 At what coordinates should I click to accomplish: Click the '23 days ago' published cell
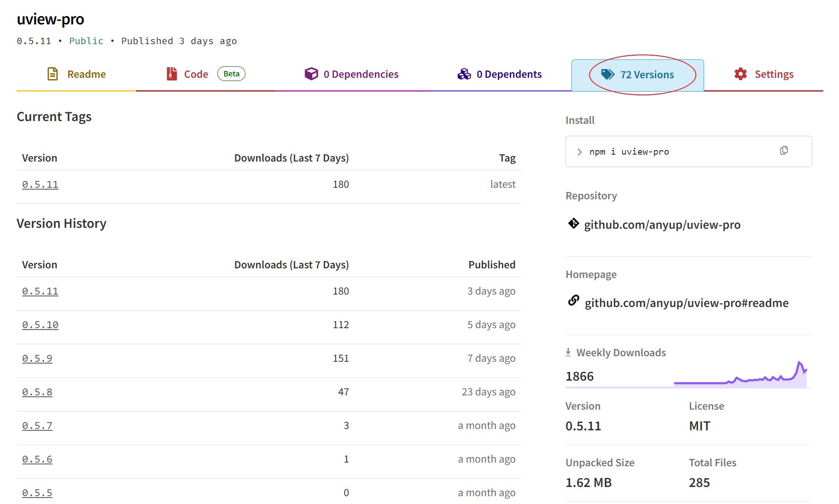[489, 392]
